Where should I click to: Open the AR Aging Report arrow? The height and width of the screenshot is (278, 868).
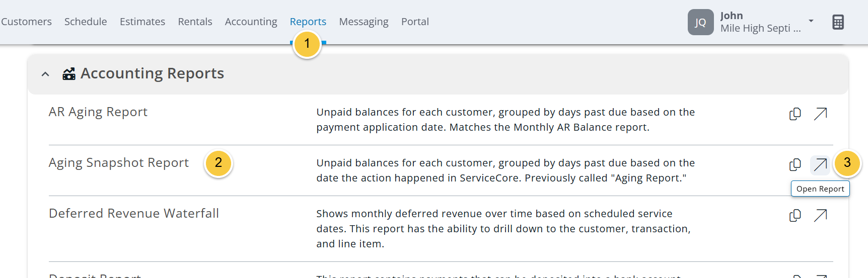tap(820, 114)
